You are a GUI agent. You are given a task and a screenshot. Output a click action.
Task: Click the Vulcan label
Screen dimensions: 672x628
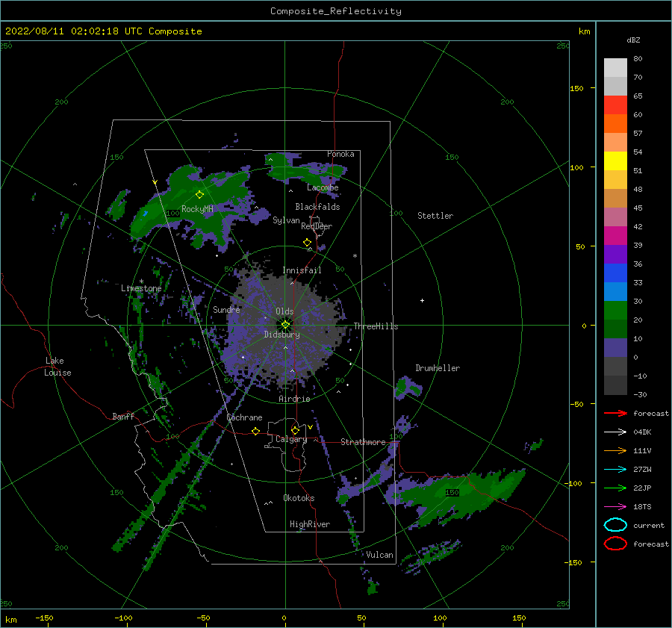pyautogui.click(x=380, y=555)
